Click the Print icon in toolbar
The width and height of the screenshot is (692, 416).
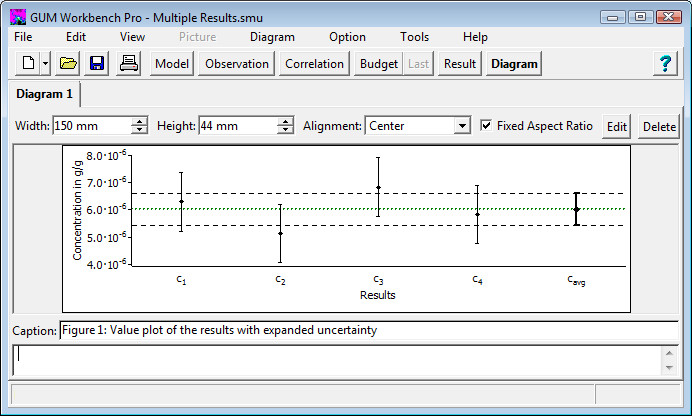click(129, 64)
